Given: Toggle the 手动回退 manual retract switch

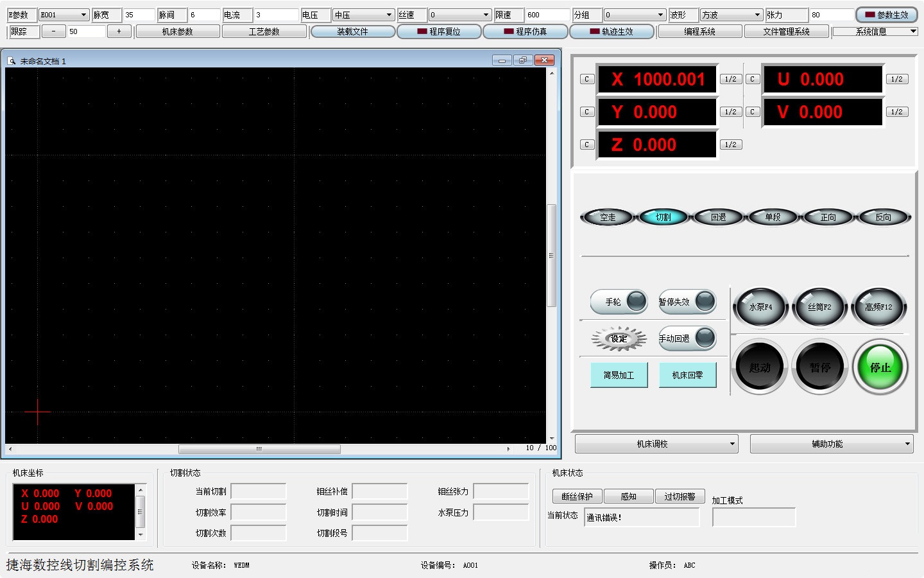Looking at the screenshot, I should [705, 338].
